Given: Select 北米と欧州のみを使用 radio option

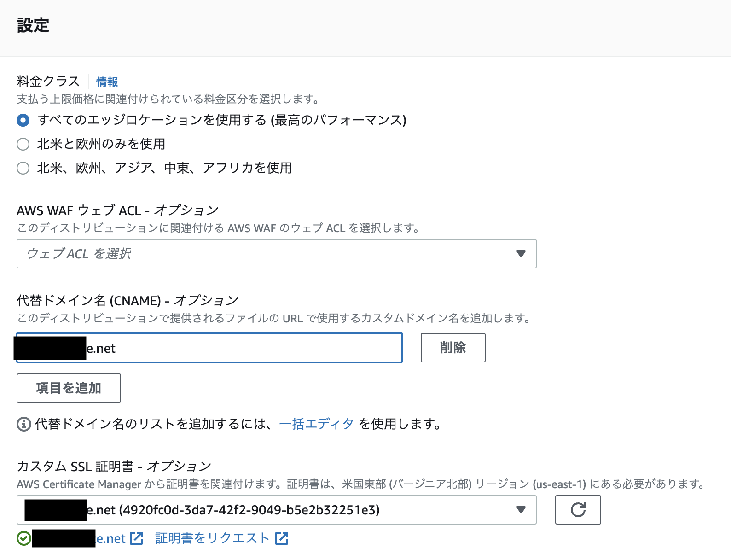Looking at the screenshot, I should [x=23, y=144].
